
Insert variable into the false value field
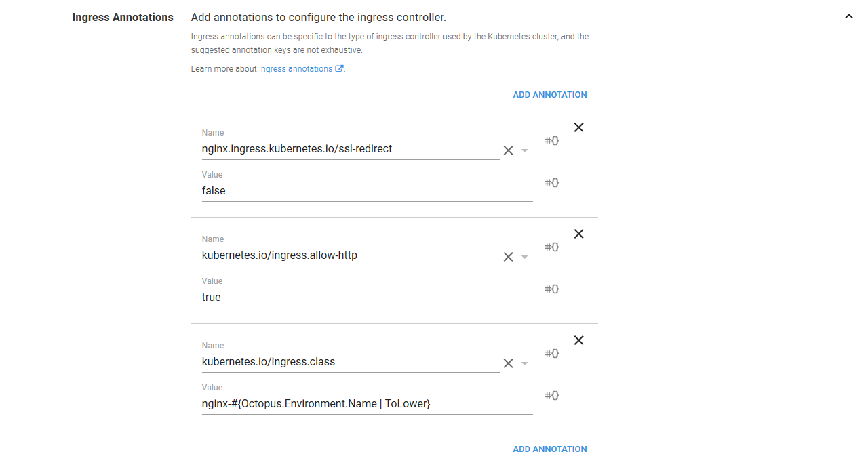552,183
